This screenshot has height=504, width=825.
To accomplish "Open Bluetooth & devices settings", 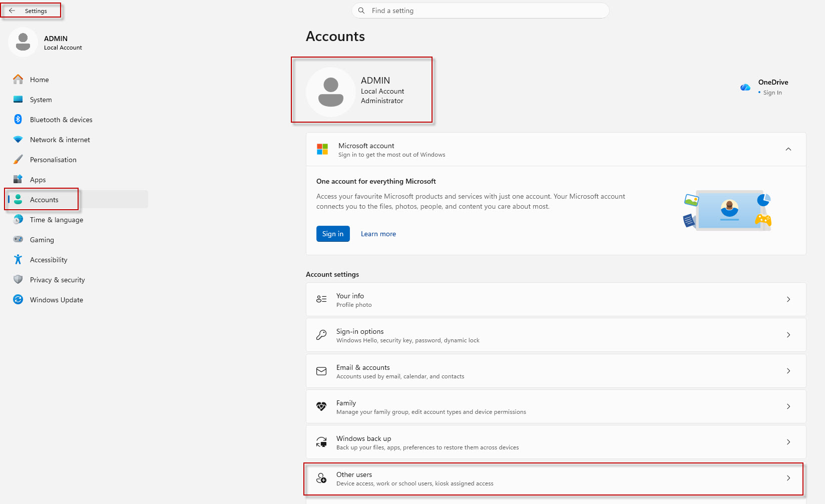I will pos(78,120).
